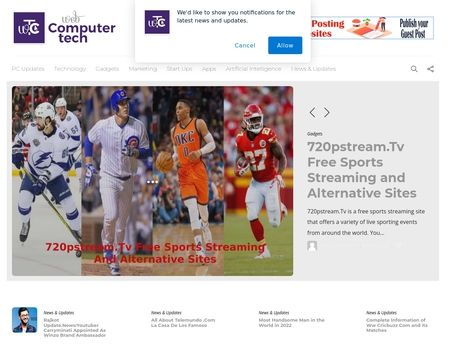Open the search icon in navigation bar
Screen dimensions: 450x360
(x=414, y=69)
